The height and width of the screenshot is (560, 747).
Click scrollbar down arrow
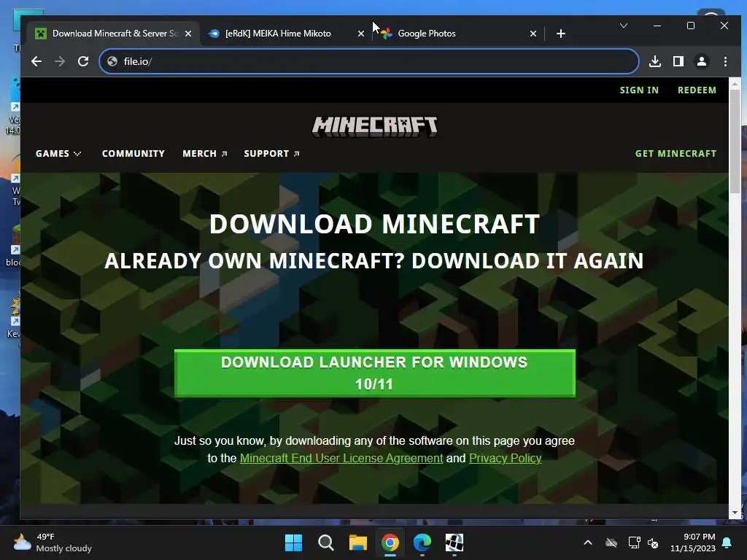(735, 513)
